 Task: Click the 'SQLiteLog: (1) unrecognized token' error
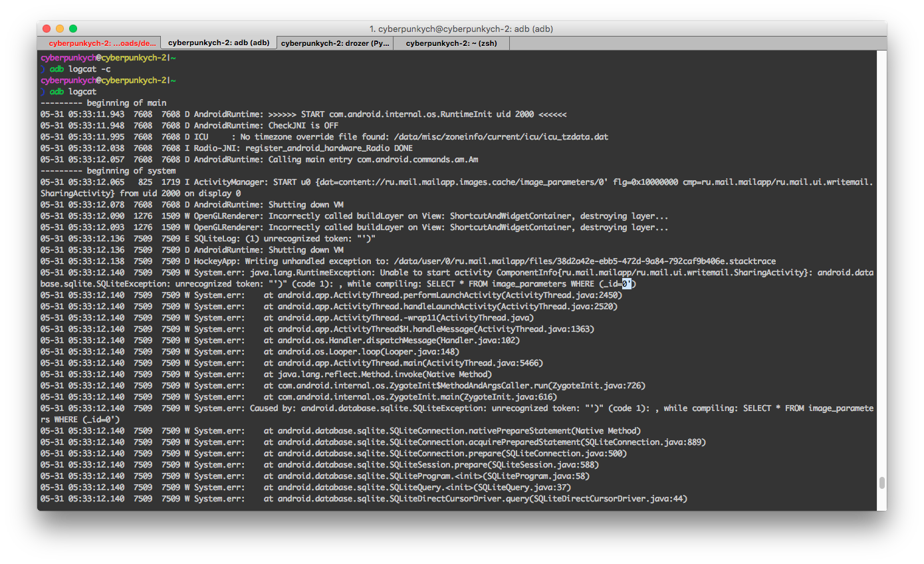coord(208,239)
